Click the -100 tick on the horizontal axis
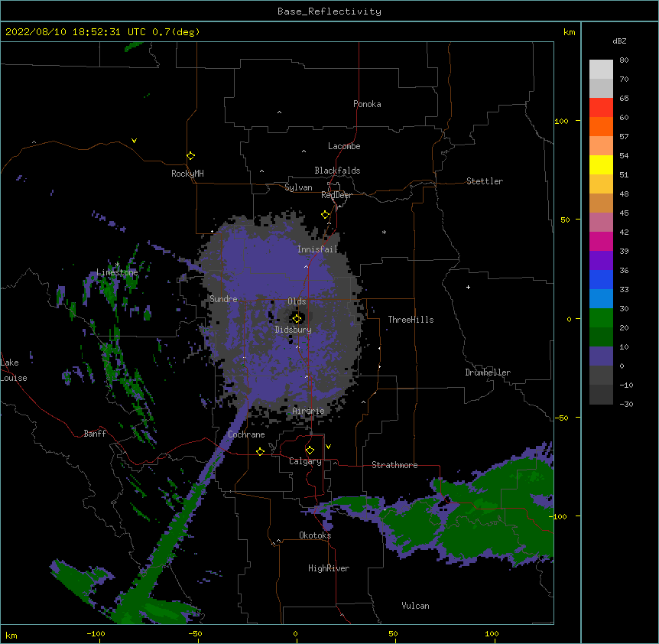Viewport: 659px width, 644px height. (x=96, y=633)
